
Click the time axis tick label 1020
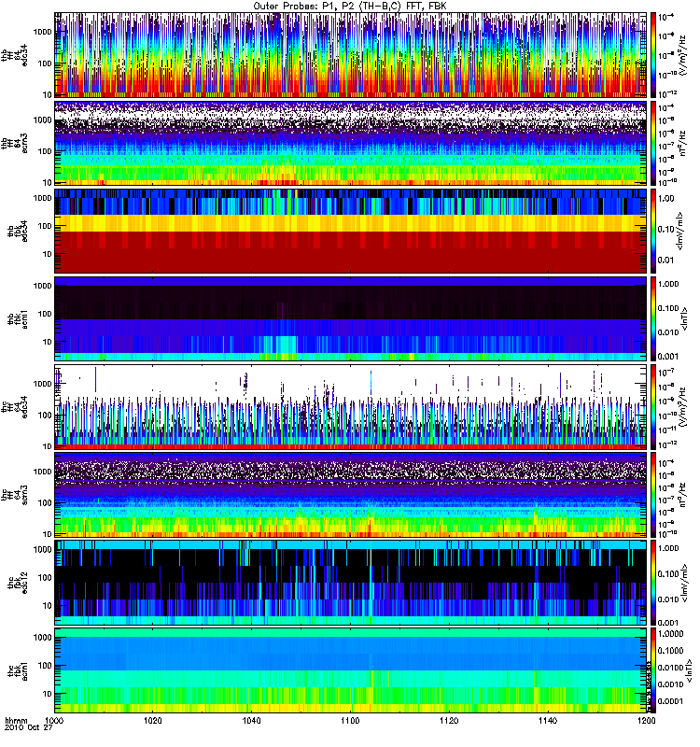point(153,720)
